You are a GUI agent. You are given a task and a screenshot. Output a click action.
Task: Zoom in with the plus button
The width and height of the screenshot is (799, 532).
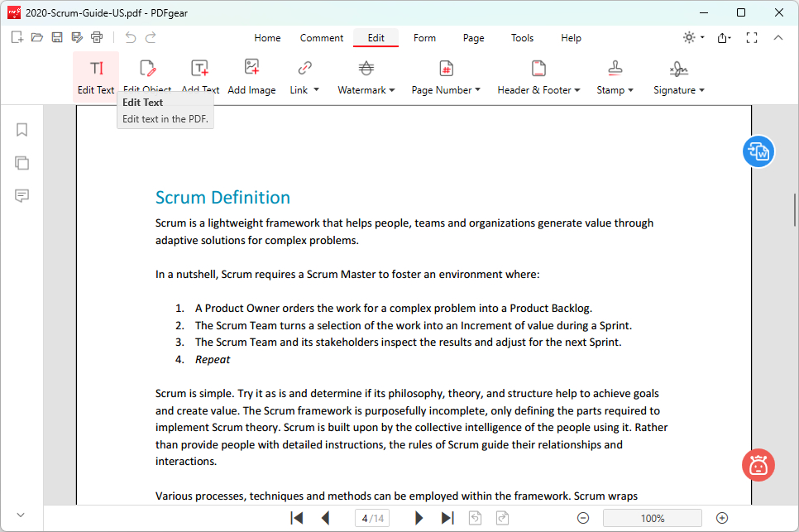pyautogui.click(x=722, y=518)
